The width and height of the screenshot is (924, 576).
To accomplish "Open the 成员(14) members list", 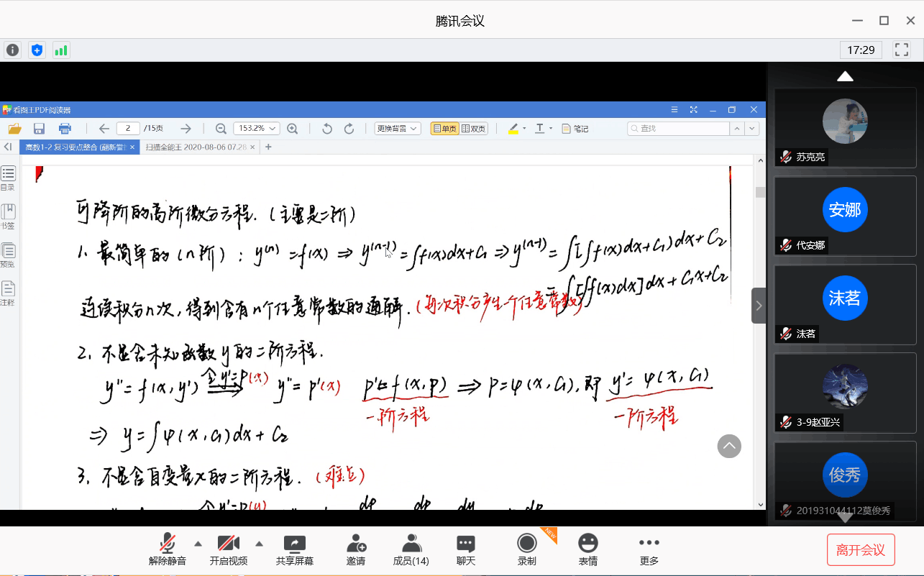I will [x=411, y=549].
